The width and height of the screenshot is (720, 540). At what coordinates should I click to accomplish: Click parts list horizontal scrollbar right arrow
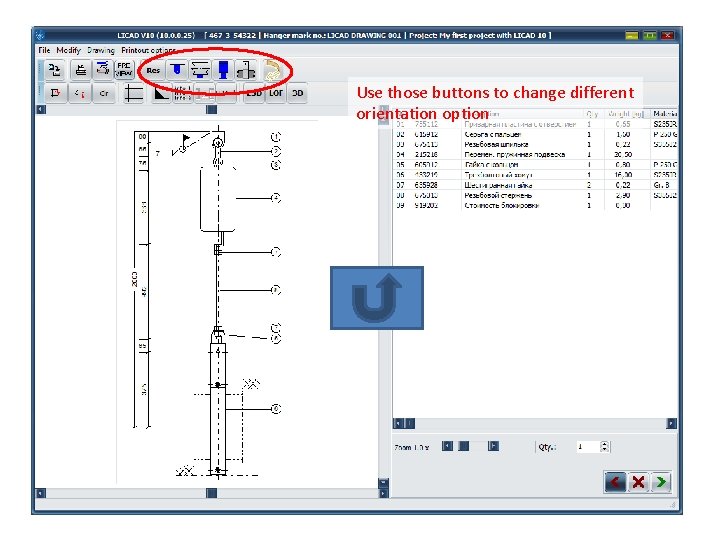(x=671, y=423)
